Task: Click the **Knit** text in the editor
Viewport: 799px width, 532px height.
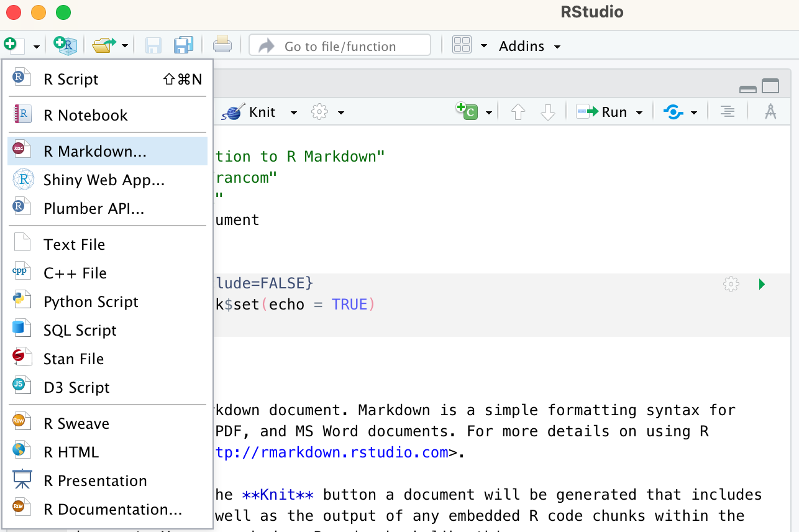Action: point(278,495)
